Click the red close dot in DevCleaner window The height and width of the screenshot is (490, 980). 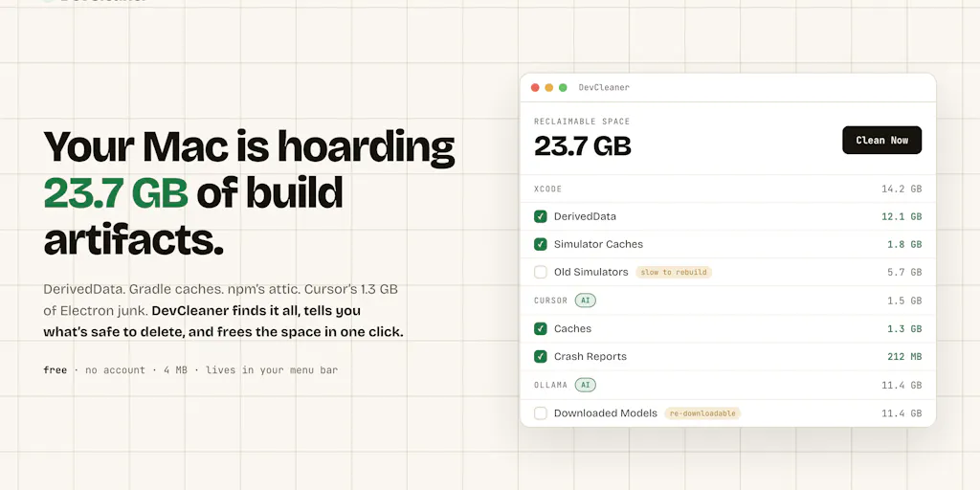[535, 87]
